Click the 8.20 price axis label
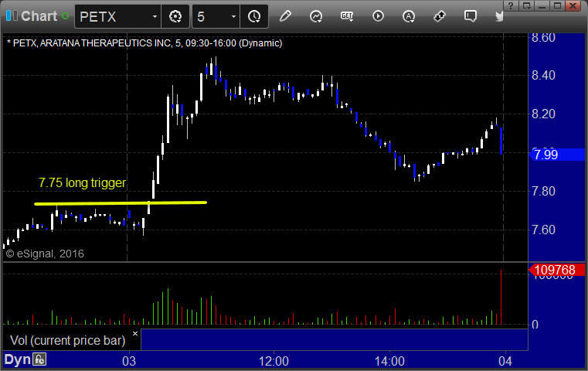 [x=543, y=114]
